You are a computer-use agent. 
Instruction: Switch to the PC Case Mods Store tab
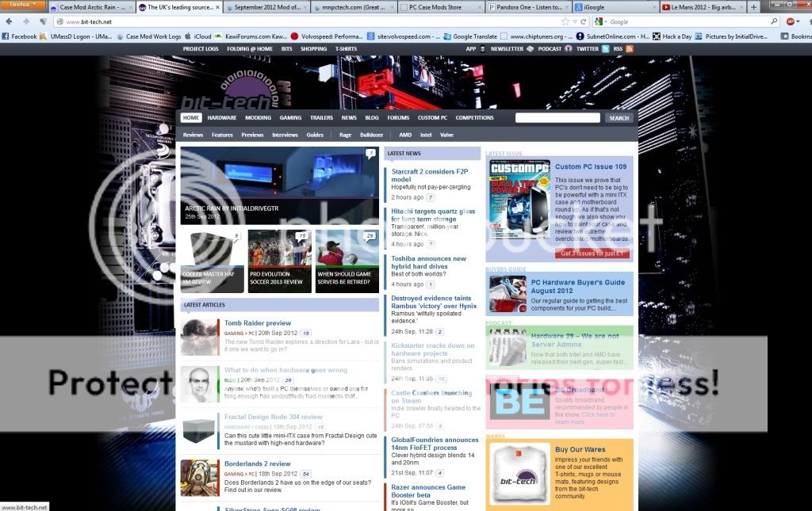pos(442,7)
